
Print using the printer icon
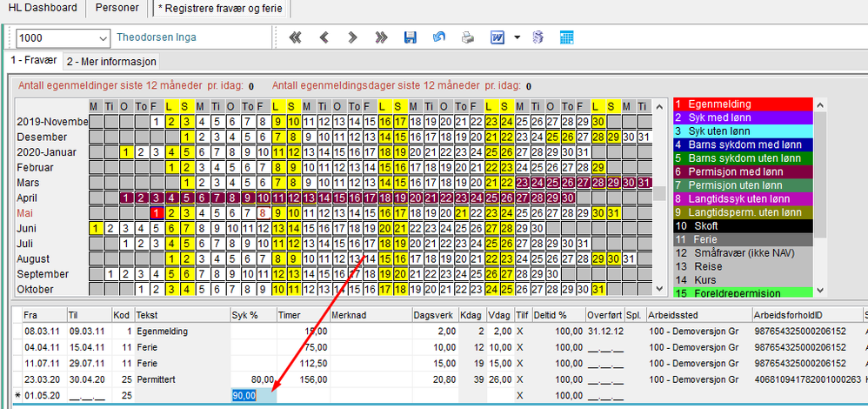pos(468,37)
